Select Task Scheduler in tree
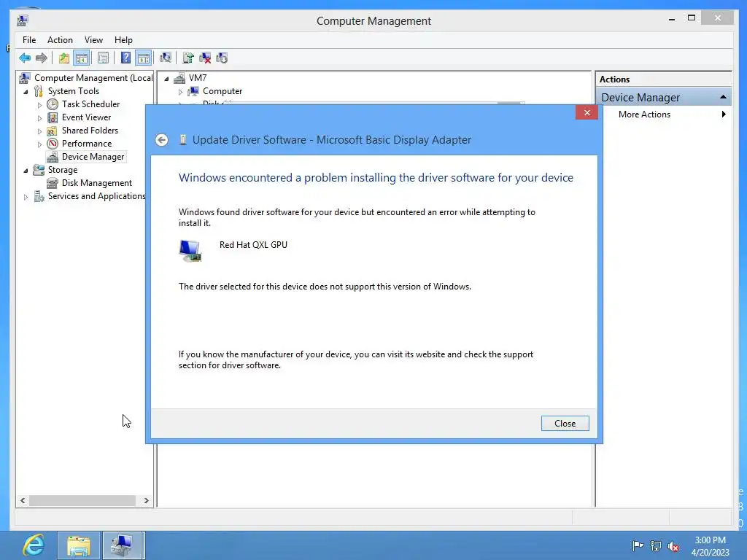Screen dimensions: 747x560 90,104
